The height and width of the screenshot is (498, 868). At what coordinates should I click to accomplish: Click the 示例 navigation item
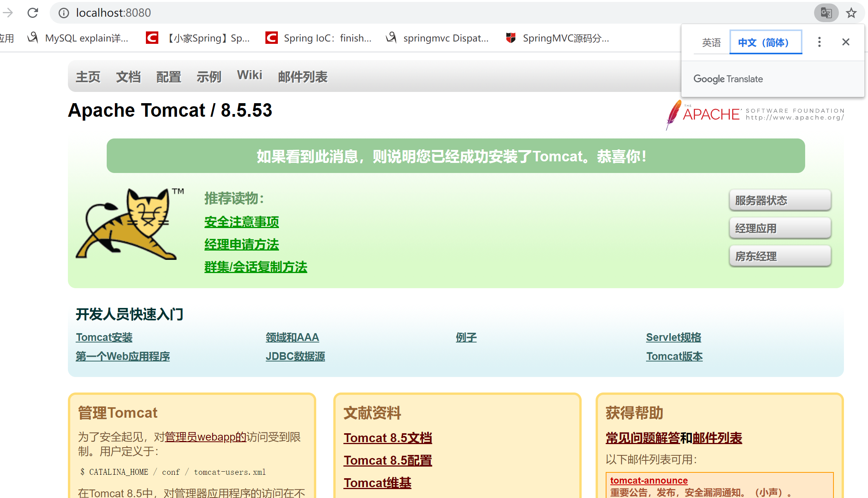pos(209,76)
